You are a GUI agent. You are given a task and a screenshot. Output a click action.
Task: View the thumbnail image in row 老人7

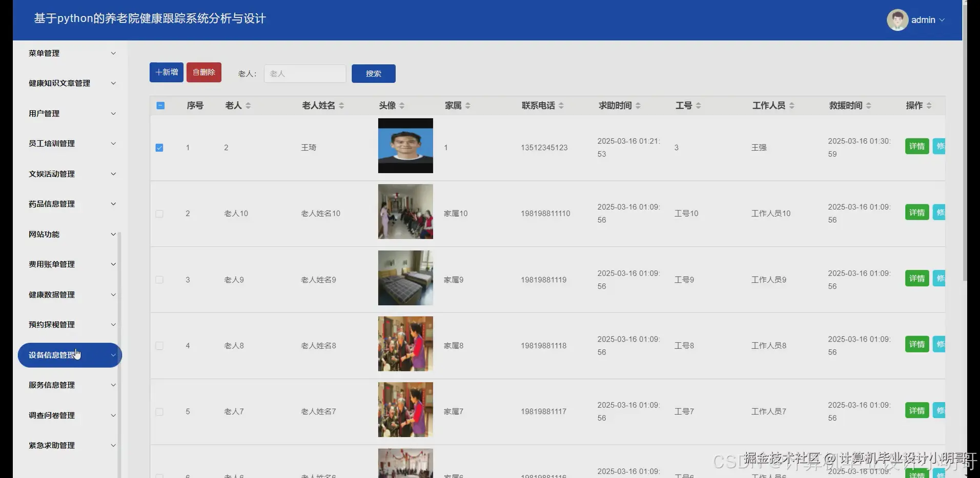pyautogui.click(x=405, y=410)
